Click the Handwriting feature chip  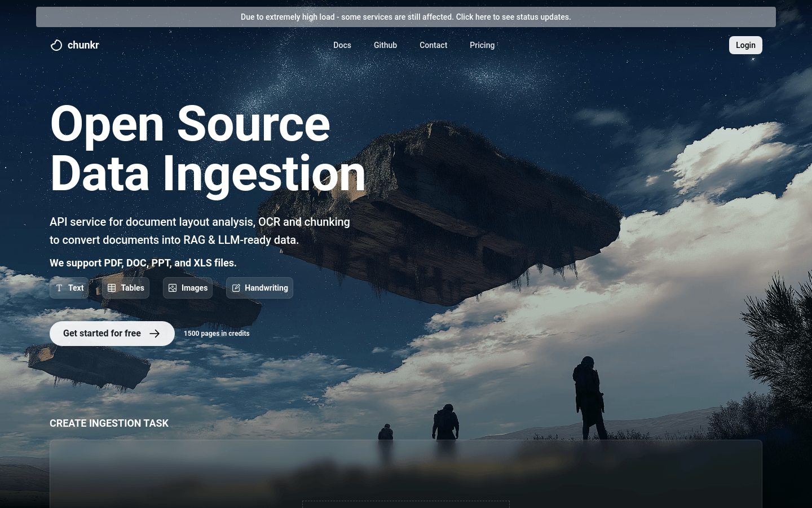coord(259,288)
